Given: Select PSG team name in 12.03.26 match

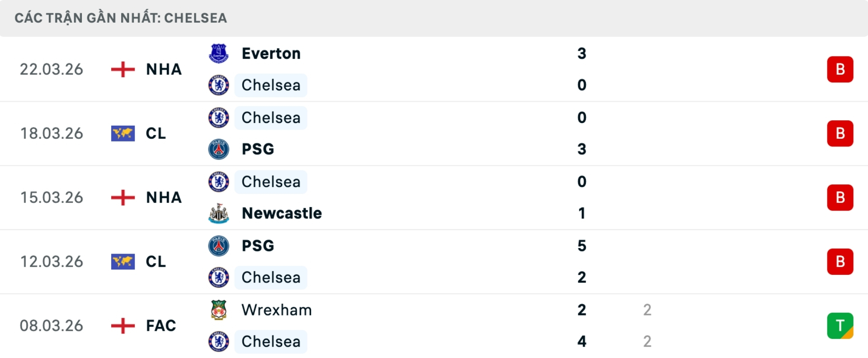Looking at the screenshot, I should pos(258,246).
